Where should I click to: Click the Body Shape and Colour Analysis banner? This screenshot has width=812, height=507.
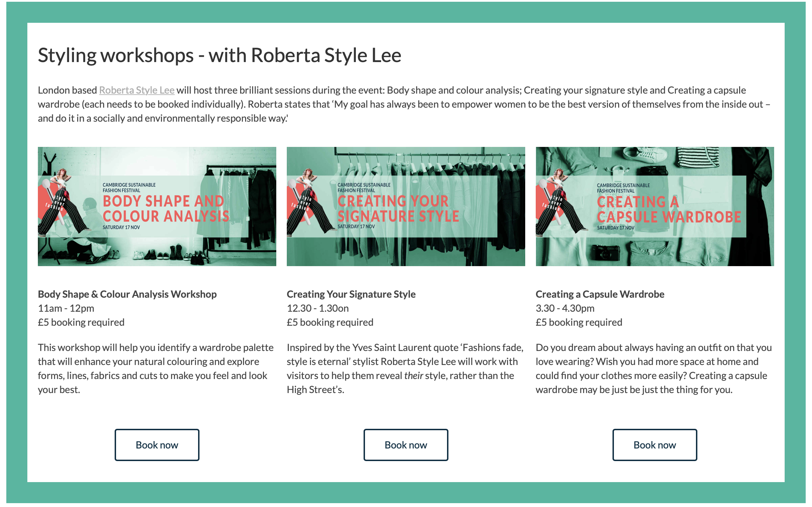point(157,207)
